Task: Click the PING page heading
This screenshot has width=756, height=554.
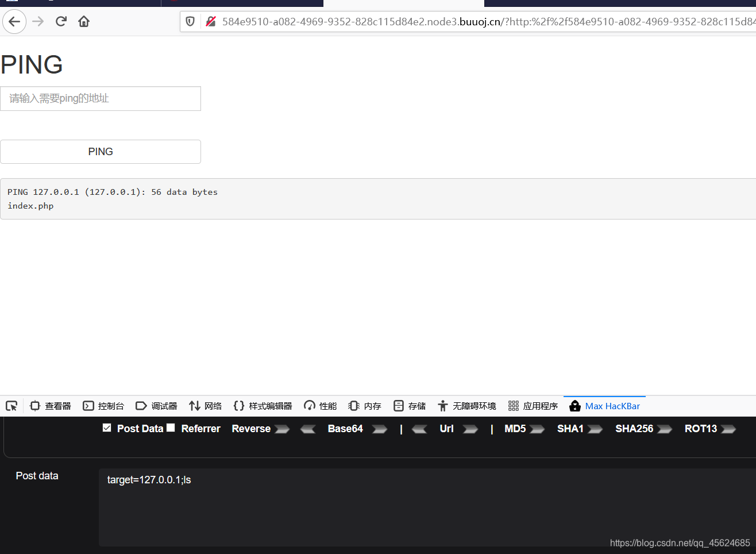Action: click(32, 64)
